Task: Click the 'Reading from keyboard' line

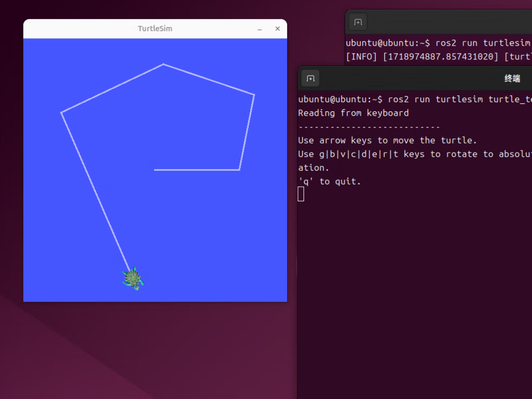Action: [353, 113]
